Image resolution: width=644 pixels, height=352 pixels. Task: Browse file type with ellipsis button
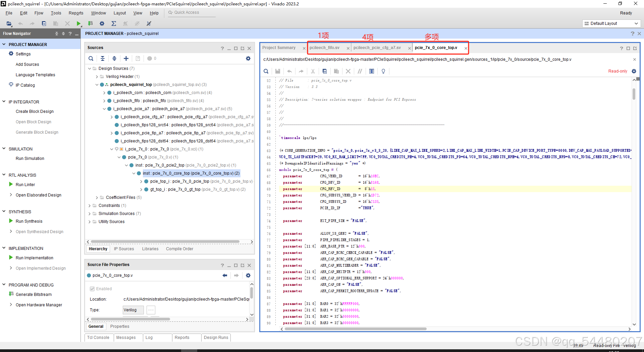point(151,310)
